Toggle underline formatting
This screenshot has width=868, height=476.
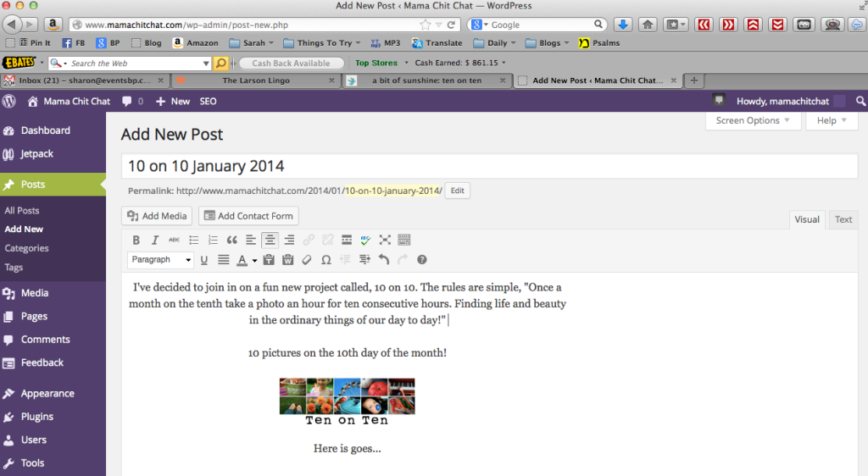coord(204,260)
